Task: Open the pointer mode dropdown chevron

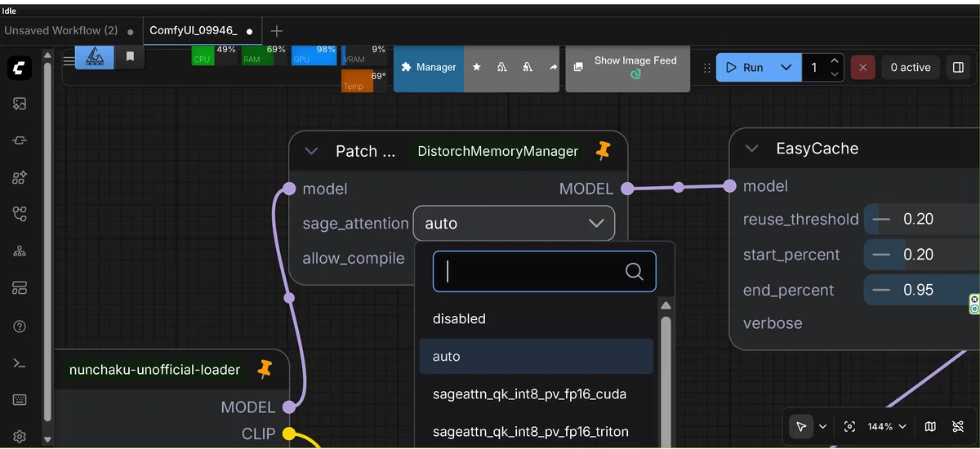Action: pos(822,426)
